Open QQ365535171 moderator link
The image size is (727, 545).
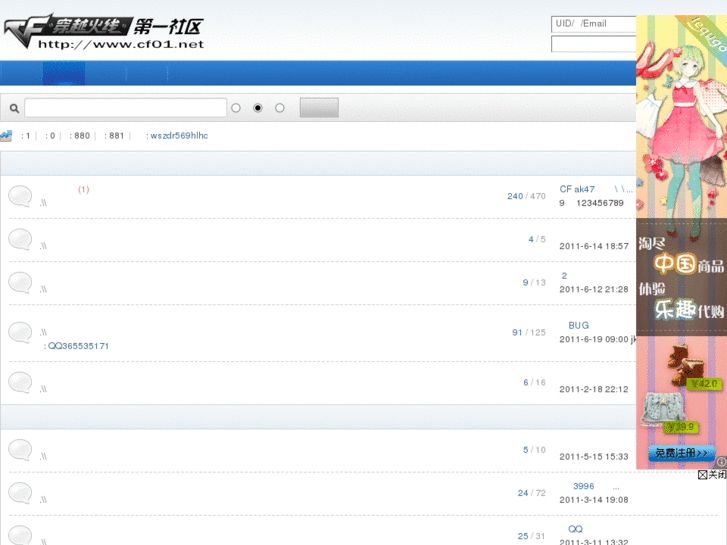78,346
